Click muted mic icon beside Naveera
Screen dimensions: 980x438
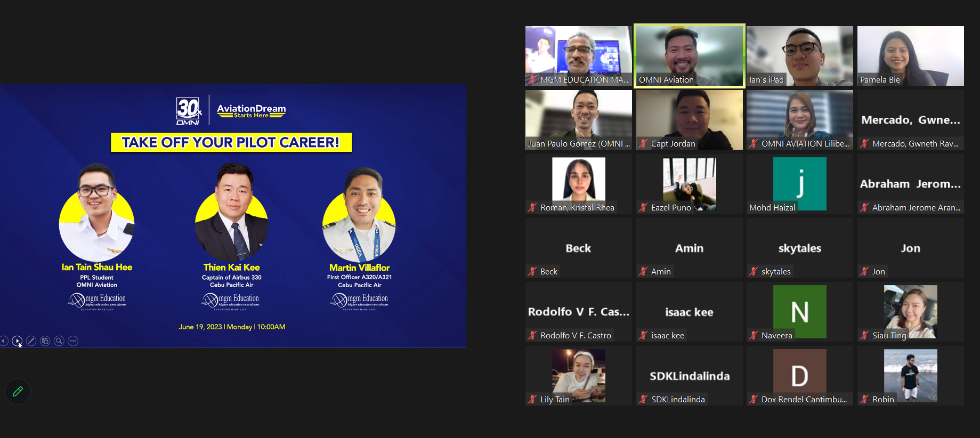(x=754, y=336)
